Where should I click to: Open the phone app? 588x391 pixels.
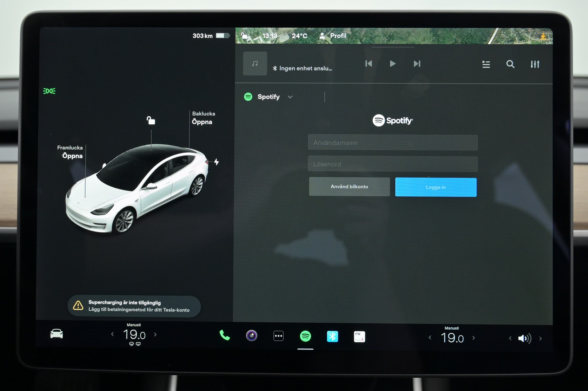(225, 335)
